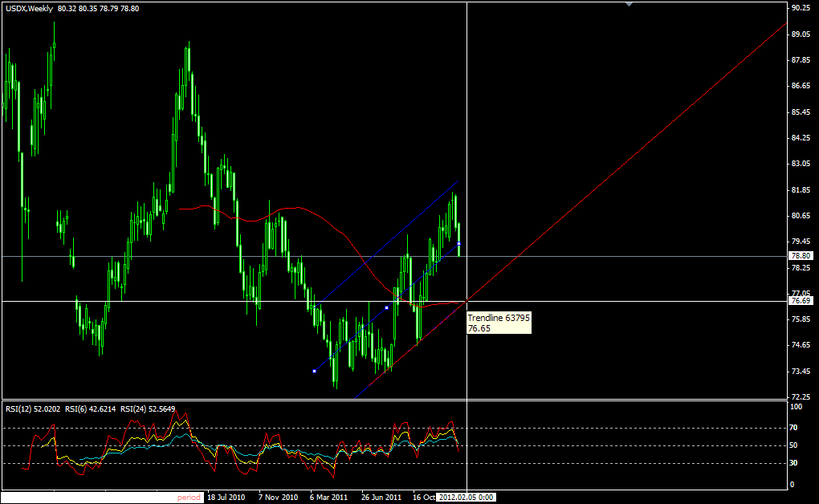The image size is (819, 504).
Task: Select the white square trendline anchor point
Action: tap(385, 306)
